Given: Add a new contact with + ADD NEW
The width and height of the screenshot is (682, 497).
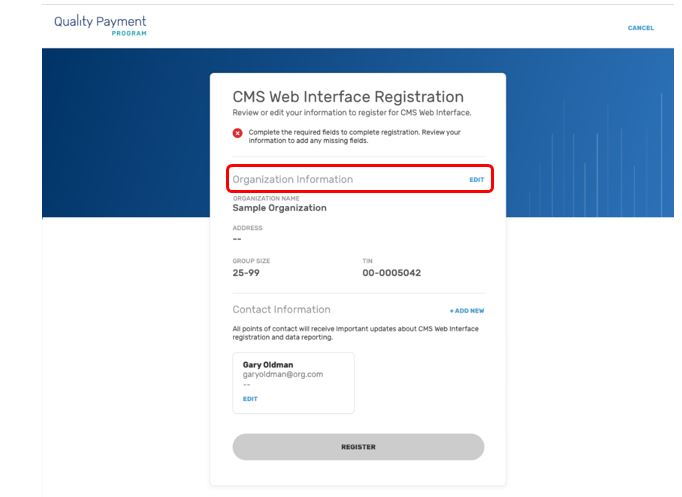Looking at the screenshot, I should pos(466,310).
